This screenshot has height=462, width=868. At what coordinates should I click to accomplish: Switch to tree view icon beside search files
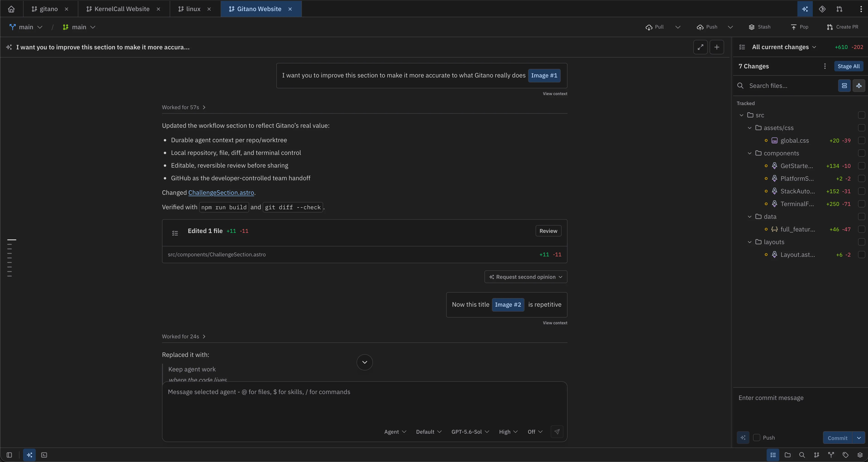tap(859, 86)
